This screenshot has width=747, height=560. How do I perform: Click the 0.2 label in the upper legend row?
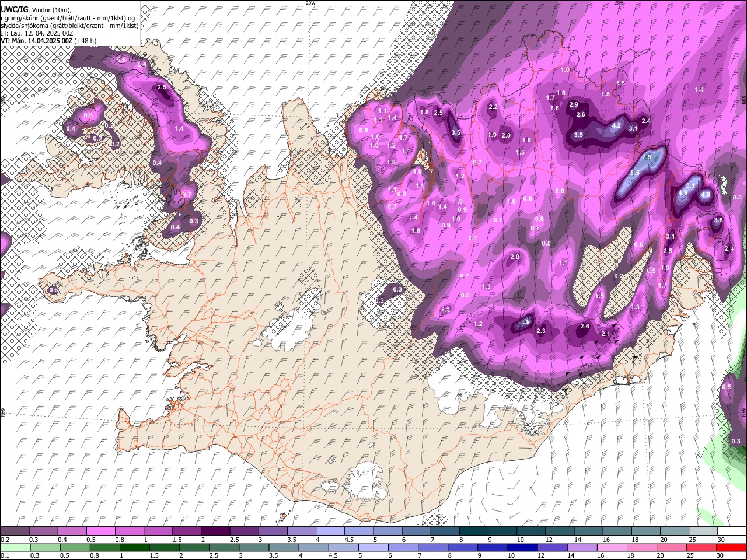(5, 540)
